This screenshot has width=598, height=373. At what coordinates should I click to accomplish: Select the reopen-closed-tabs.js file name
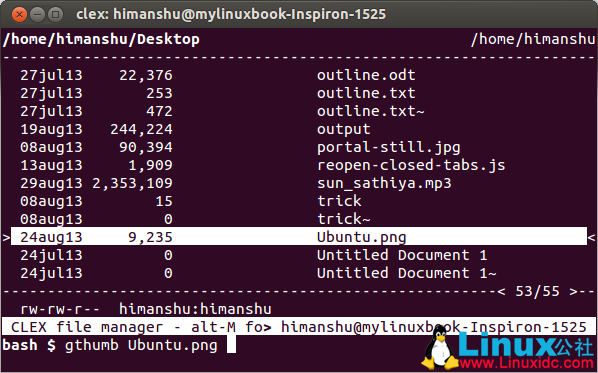coord(411,165)
